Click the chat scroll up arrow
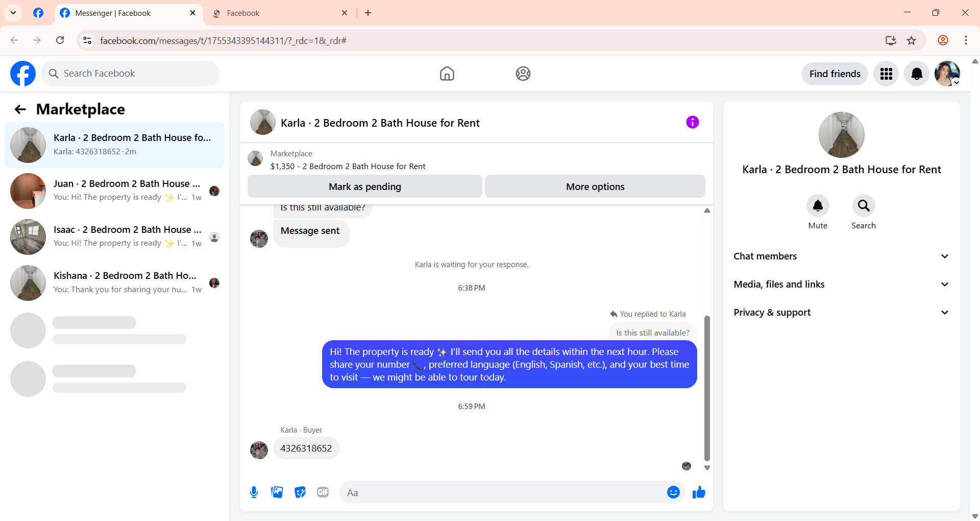980x521 pixels. click(x=707, y=210)
